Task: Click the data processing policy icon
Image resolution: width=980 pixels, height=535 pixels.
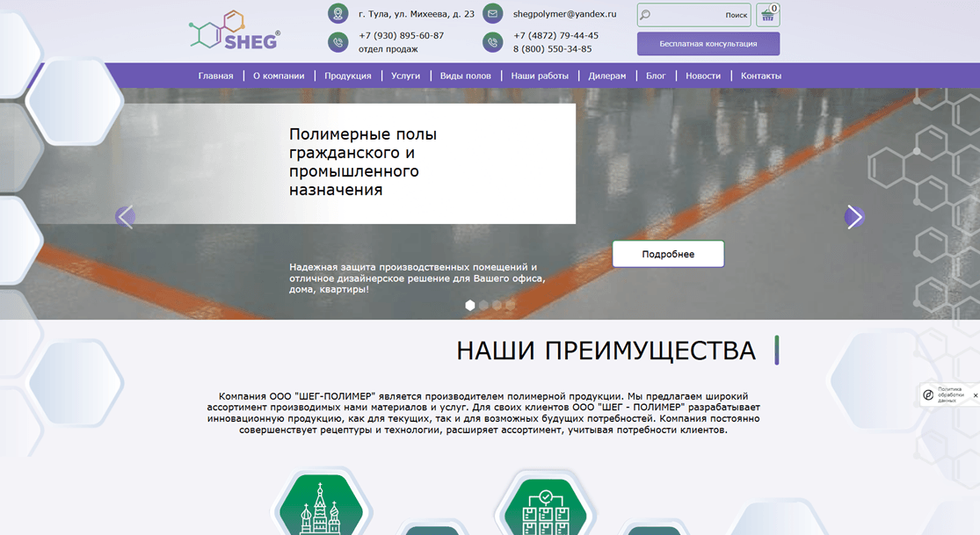Action: [929, 395]
